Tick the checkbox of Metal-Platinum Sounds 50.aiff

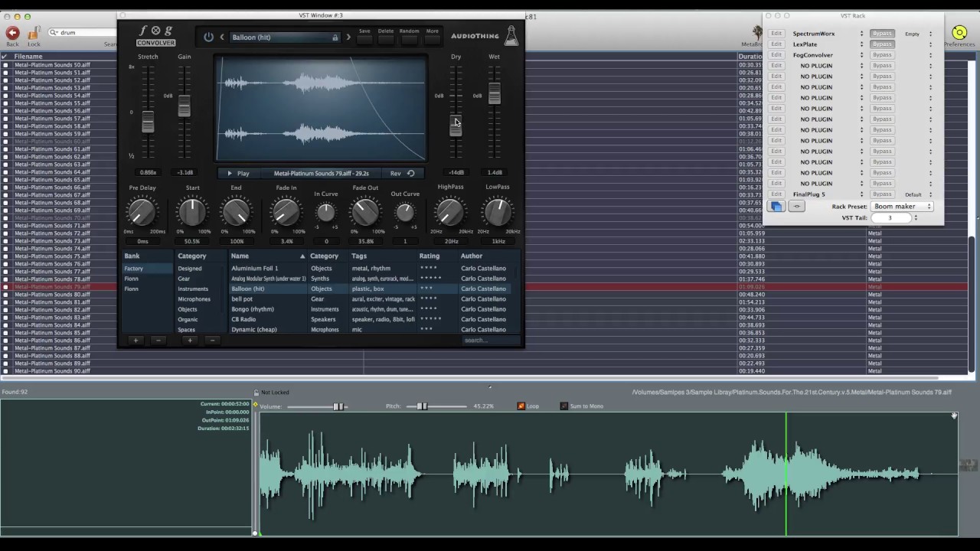tap(5, 65)
